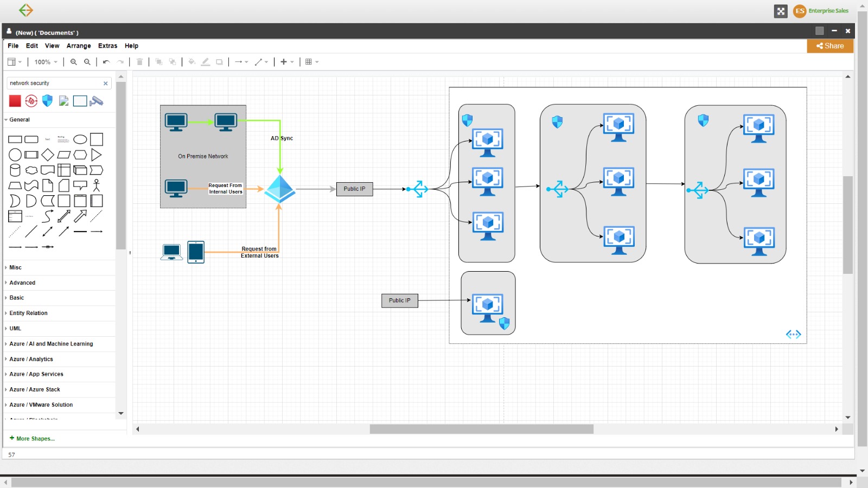Pick the diamond shape in General palette

(x=48, y=155)
